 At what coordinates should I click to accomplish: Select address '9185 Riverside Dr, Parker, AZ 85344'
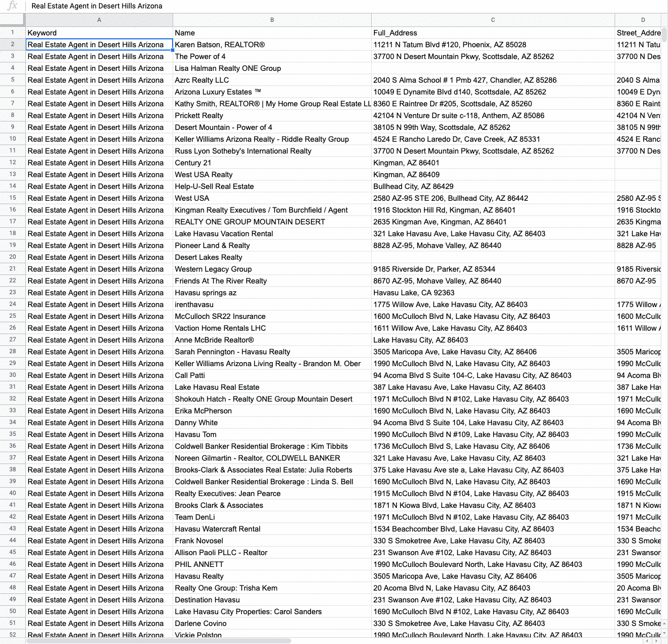tap(493, 269)
